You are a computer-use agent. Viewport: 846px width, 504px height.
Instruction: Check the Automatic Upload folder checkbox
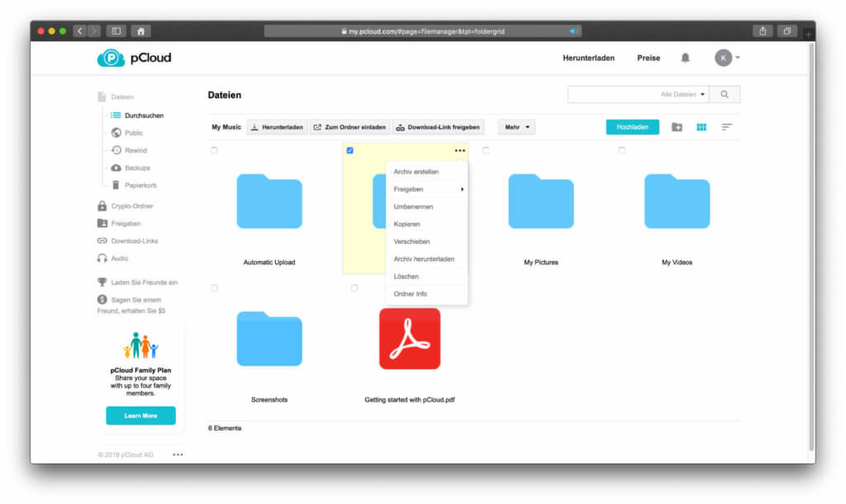[x=214, y=150]
